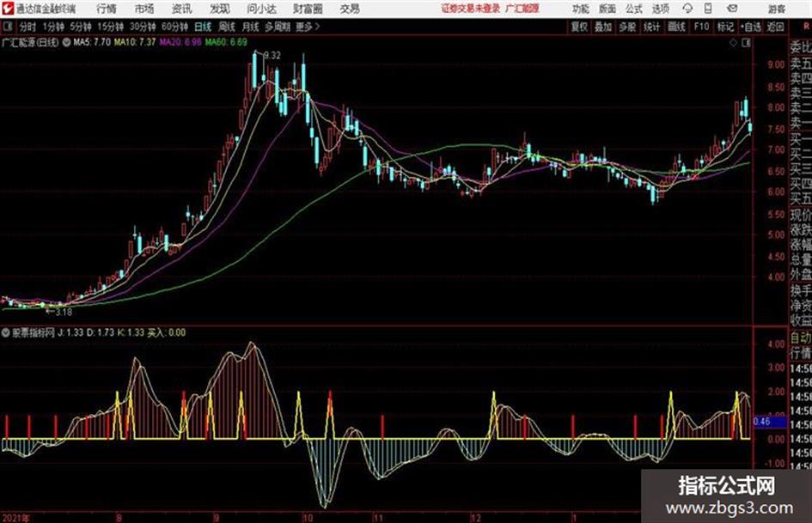Click the 返回 back button
Image resolution: width=812 pixels, height=523 pixels.
[775, 27]
